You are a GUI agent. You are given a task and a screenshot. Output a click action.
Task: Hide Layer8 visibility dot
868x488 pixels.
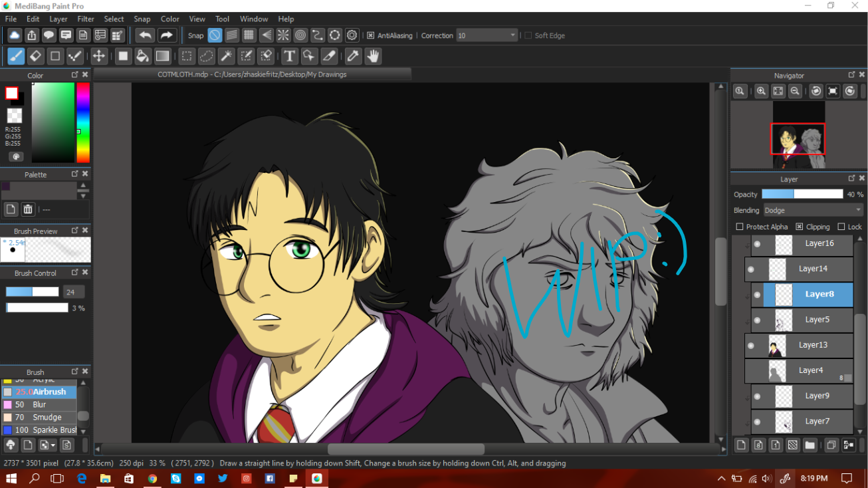coord(757,295)
